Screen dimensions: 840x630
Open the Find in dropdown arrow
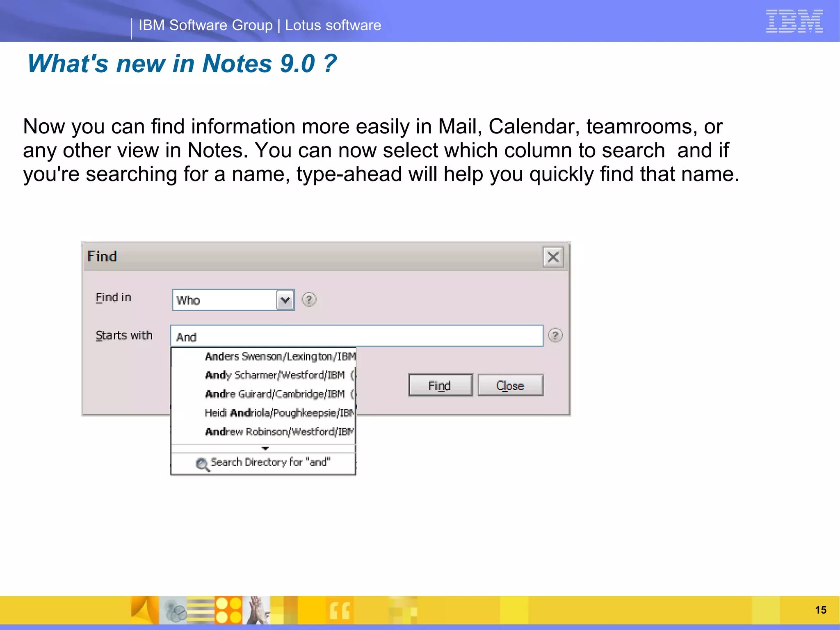pyautogui.click(x=285, y=300)
